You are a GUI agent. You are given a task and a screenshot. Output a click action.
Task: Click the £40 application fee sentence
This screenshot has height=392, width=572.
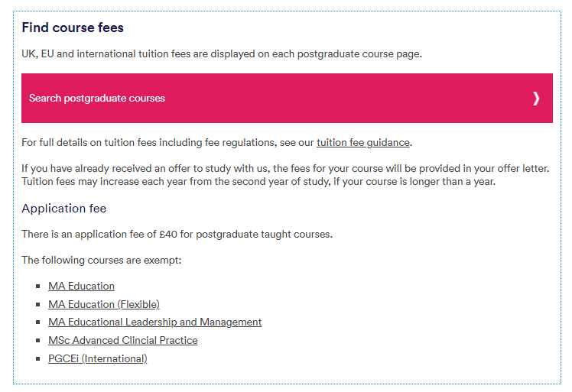tap(177, 234)
